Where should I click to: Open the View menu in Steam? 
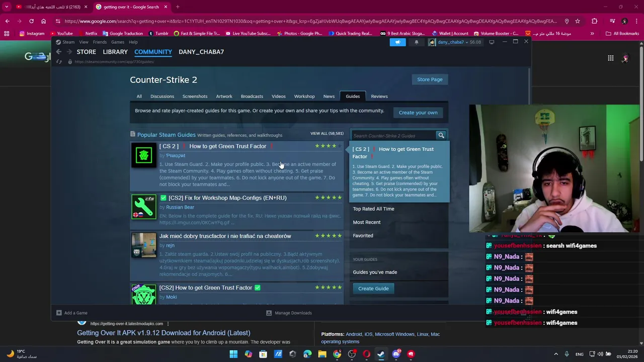[x=84, y=42]
